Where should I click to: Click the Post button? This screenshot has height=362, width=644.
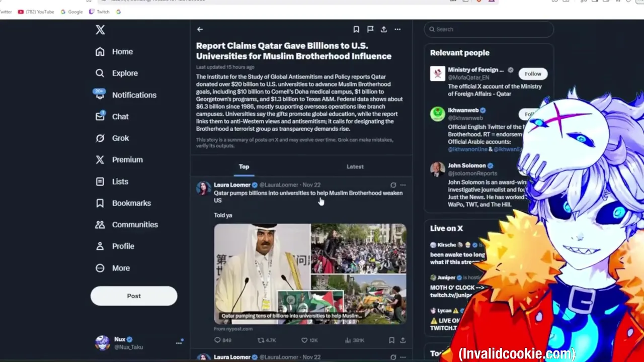click(x=134, y=296)
